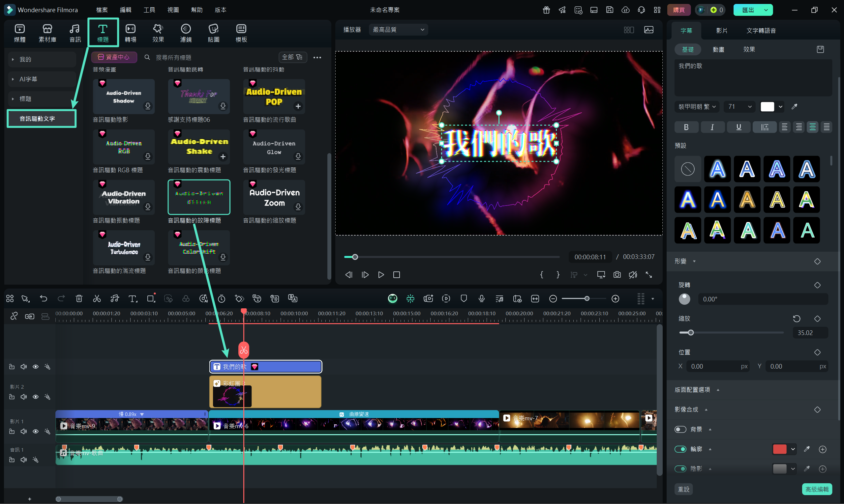Toggle italic text formatting

point(712,127)
